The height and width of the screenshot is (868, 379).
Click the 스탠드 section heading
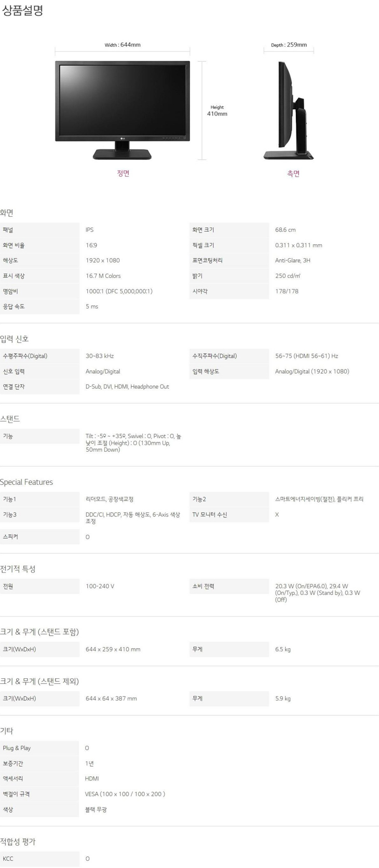(x=10, y=419)
